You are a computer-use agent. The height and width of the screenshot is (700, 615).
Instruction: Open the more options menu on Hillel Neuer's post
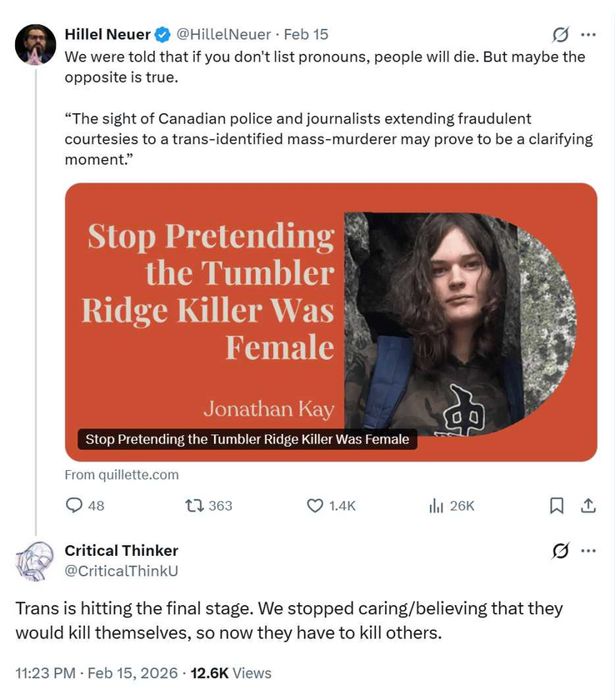pos(588,35)
